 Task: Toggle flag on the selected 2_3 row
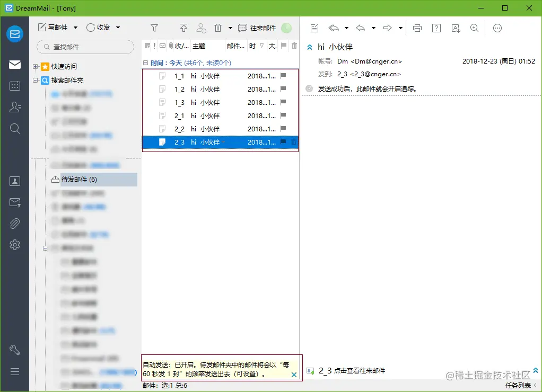(283, 141)
